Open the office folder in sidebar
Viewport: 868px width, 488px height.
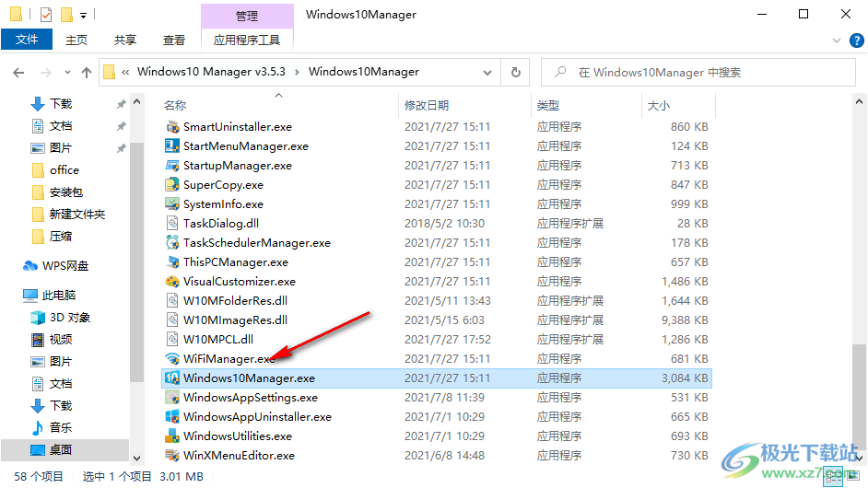click(x=65, y=169)
